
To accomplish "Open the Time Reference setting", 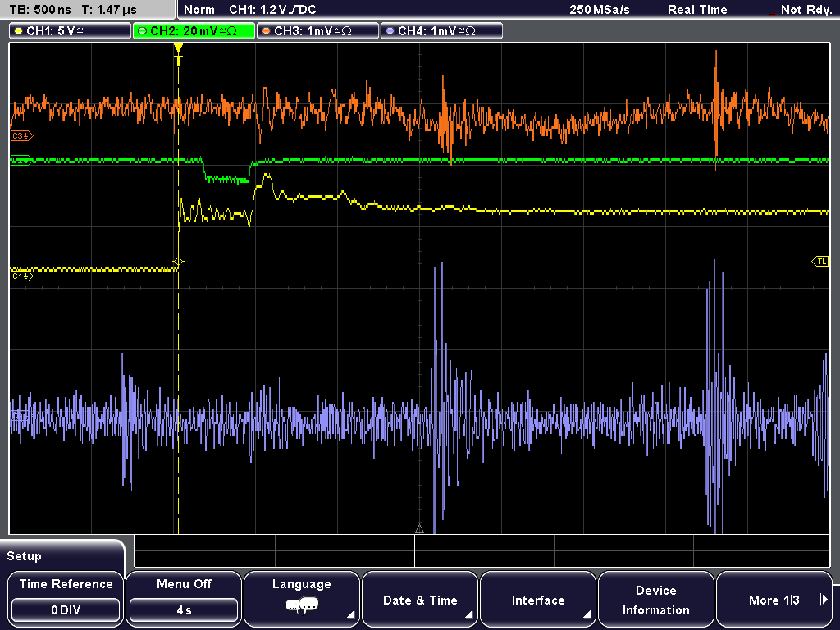I will pos(66,598).
